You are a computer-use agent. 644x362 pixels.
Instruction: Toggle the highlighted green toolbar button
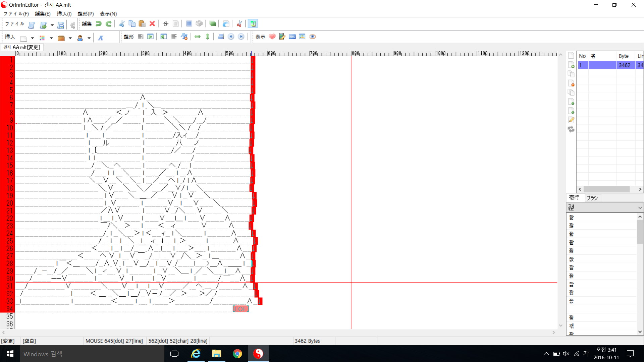[x=253, y=24]
